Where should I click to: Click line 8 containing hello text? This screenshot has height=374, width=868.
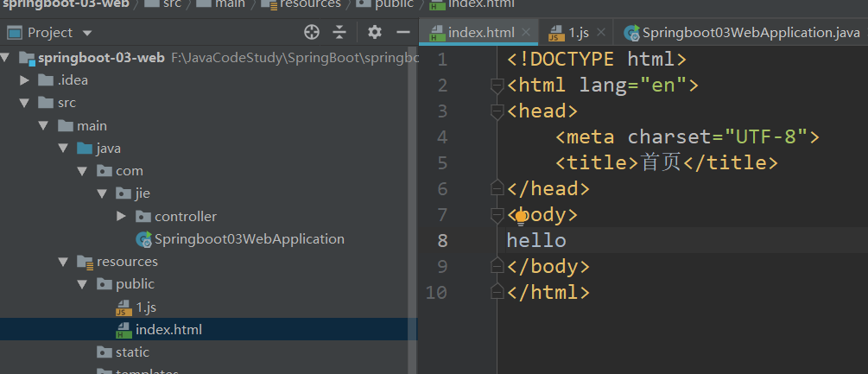coord(536,241)
